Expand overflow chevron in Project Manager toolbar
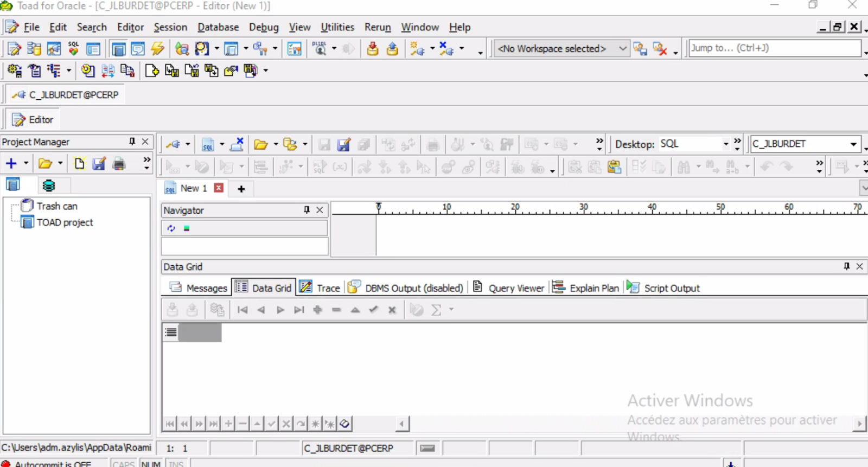Viewport: 868px width, 467px height. (x=146, y=163)
